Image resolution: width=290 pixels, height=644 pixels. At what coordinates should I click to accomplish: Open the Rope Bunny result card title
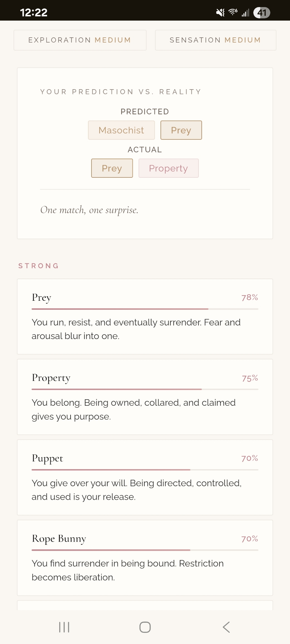(59, 539)
